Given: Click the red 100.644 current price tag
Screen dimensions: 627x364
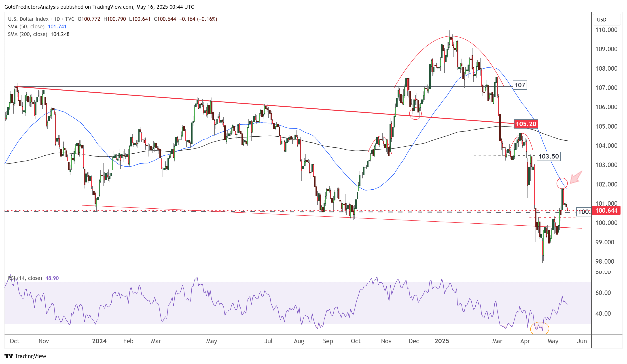Looking at the screenshot, I should 606,210.
